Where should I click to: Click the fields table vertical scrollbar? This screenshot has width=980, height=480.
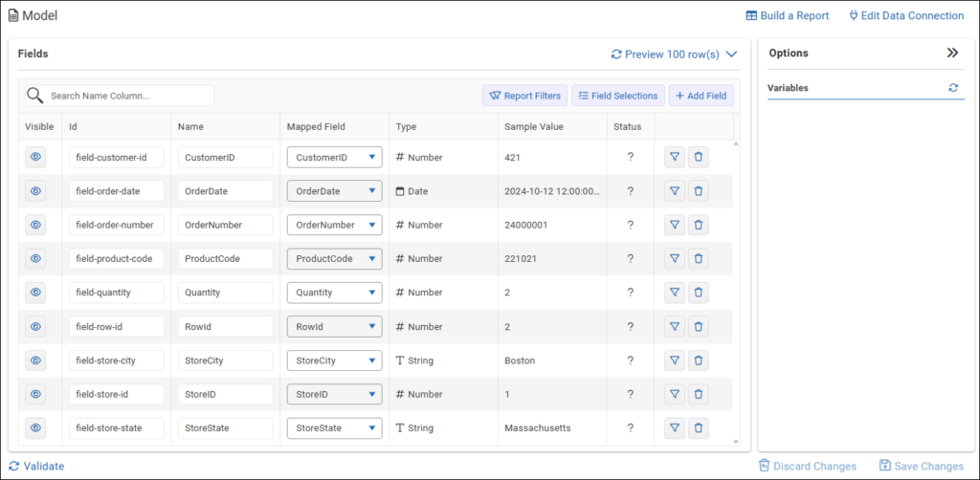click(x=736, y=287)
